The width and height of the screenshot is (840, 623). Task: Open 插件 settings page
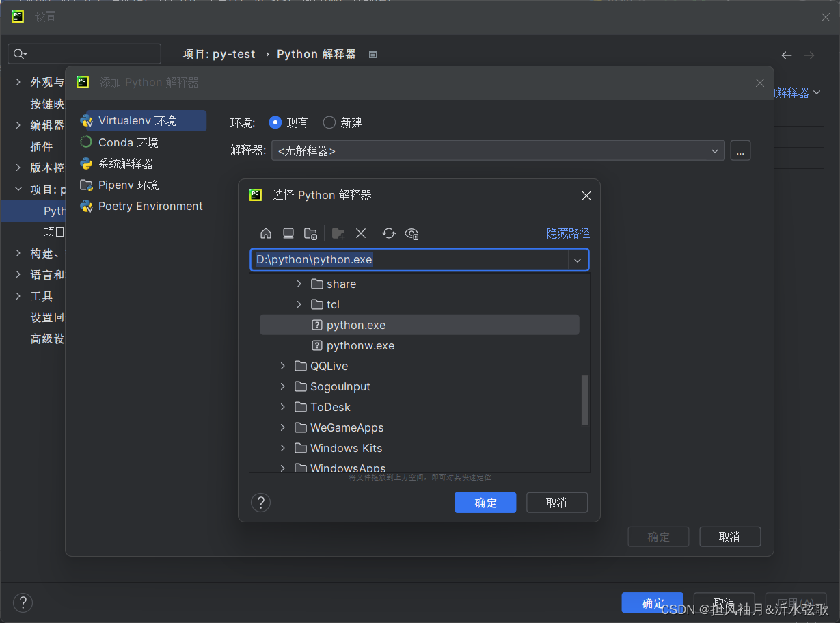point(41,146)
